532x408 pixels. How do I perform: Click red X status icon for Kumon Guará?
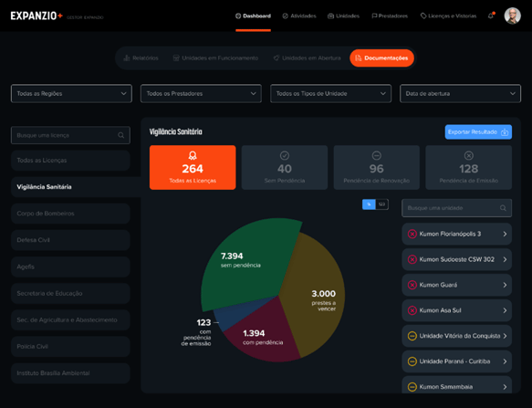412,285
